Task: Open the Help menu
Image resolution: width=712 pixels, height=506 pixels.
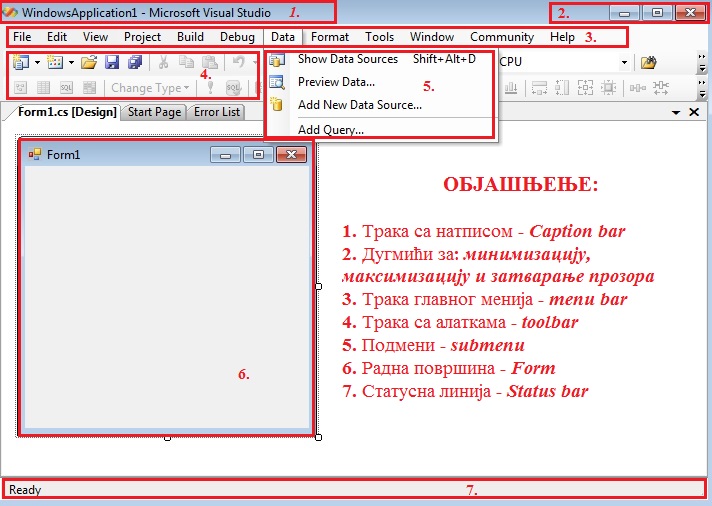Action: point(562,37)
